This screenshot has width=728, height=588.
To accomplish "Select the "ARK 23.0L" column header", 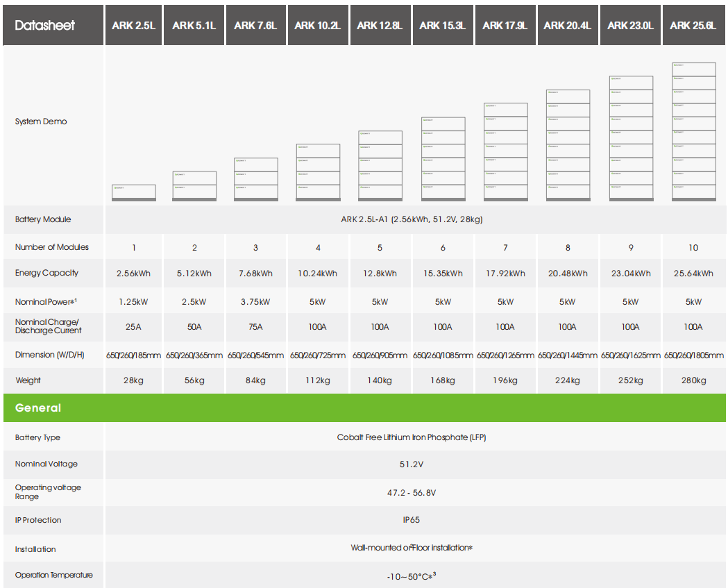I will pyautogui.click(x=631, y=25).
